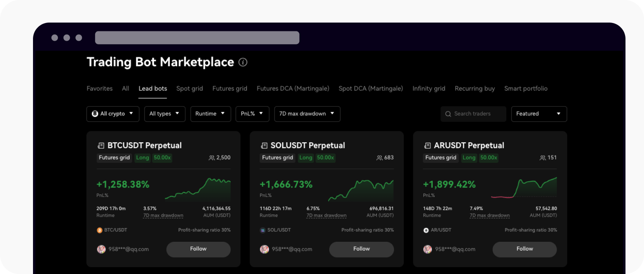Switch to the Futures grid tab
This screenshot has width=644, height=274.
[x=230, y=89]
